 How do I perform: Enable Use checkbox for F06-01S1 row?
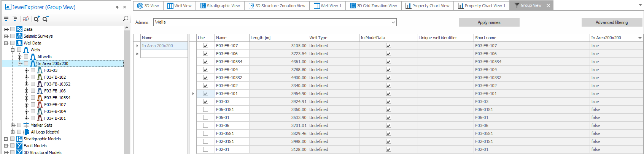205,110
